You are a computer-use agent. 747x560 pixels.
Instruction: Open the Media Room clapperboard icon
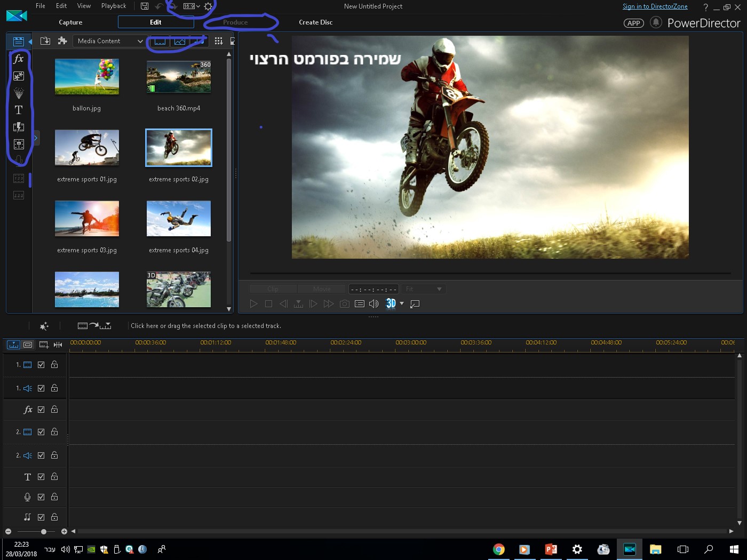click(x=18, y=41)
